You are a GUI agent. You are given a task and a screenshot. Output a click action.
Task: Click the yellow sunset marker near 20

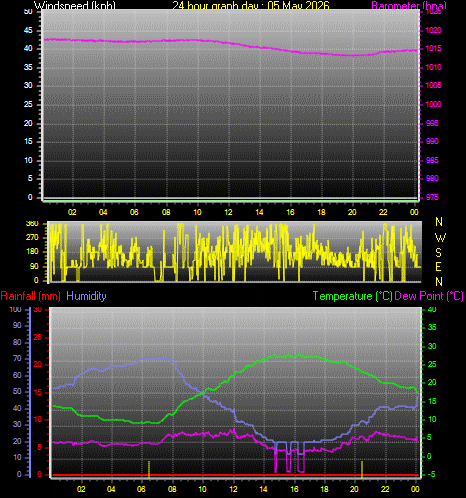[x=362, y=469]
